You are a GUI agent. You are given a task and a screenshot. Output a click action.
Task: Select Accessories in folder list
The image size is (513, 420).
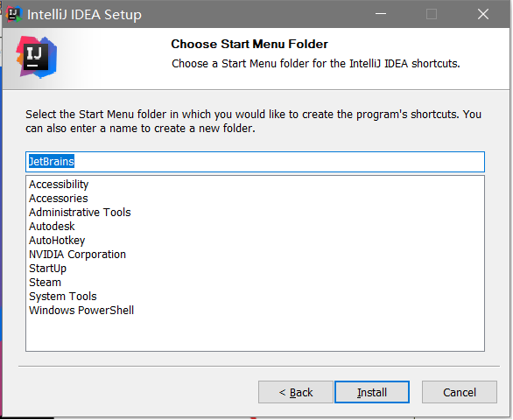click(59, 199)
